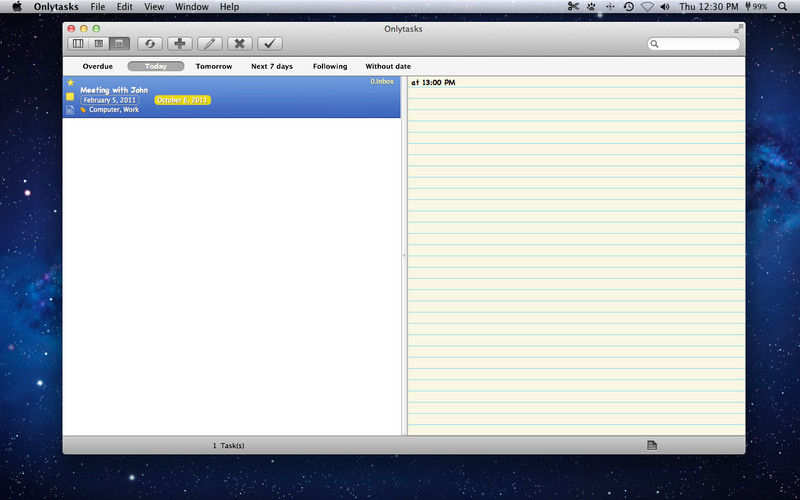Click the paw icon in menu bar
800x500 pixels.
coord(591,7)
